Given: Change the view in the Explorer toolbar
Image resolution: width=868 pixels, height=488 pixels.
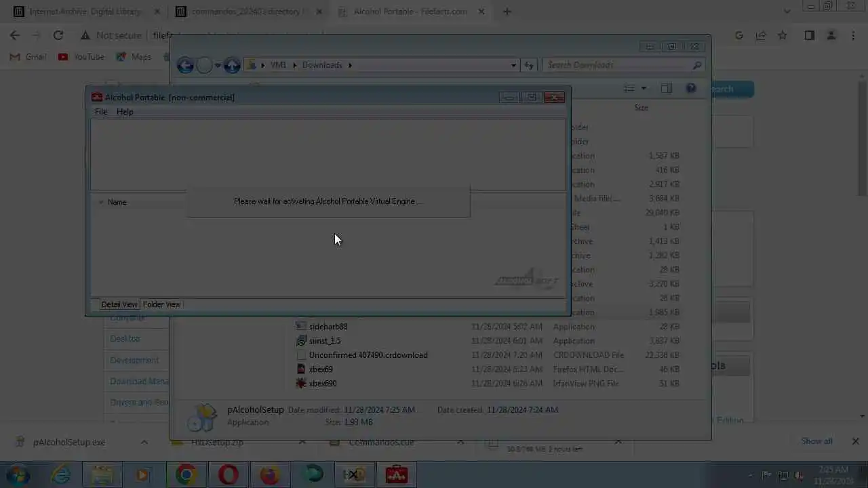Looking at the screenshot, I should point(630,89).
